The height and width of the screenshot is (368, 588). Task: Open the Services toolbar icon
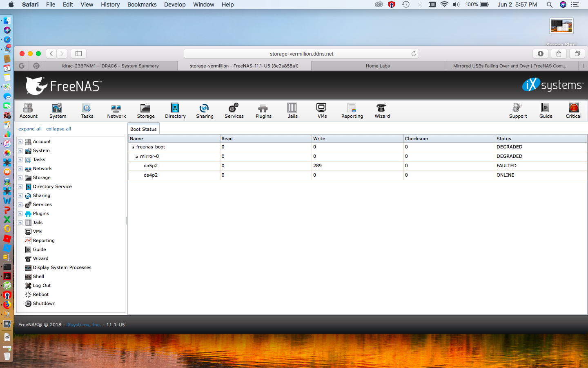234,111
